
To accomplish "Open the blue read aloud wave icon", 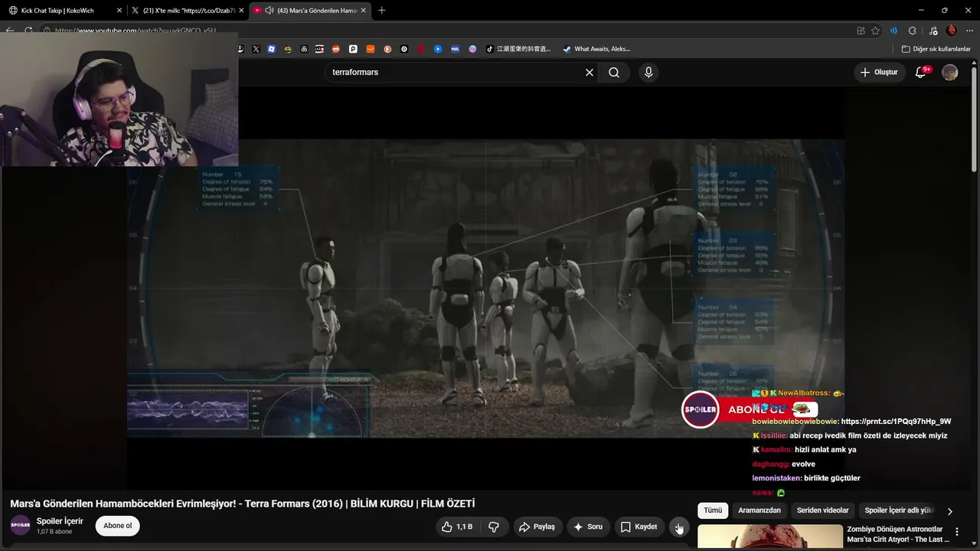I will click(x=893, y=31).
